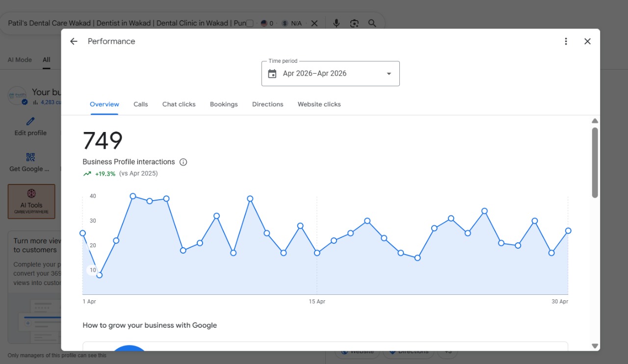
Task: Open search by image camera icon
Action: coord(354,23)
